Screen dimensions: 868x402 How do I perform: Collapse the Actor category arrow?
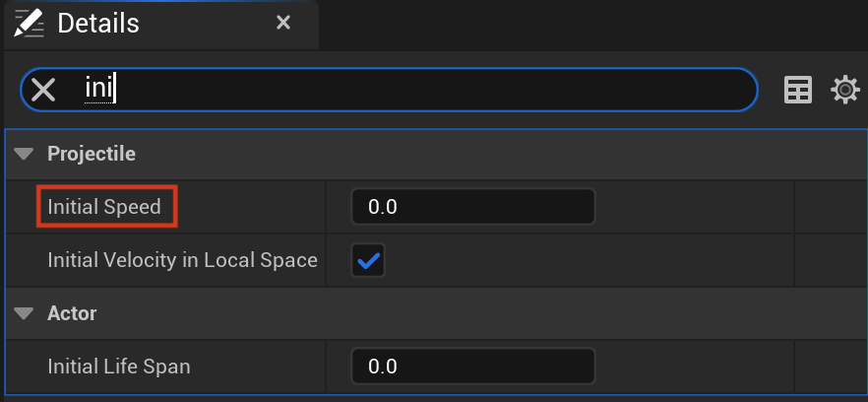click(24, 314)
